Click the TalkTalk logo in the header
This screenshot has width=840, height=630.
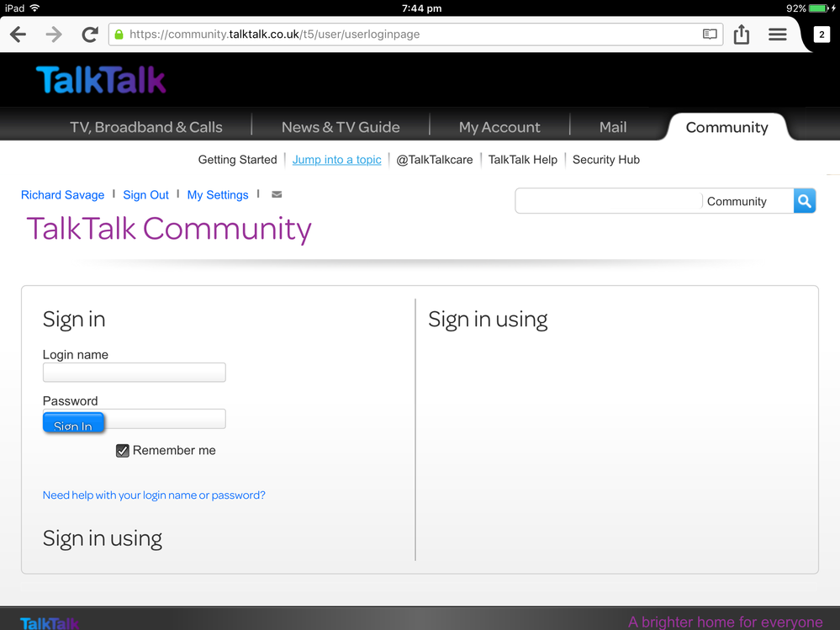point(101,80)
